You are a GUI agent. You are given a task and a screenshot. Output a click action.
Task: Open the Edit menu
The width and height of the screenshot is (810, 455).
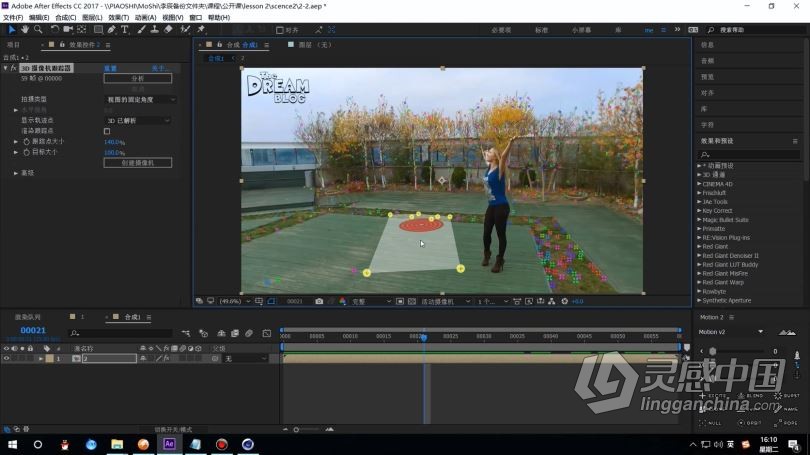(39, 18)
